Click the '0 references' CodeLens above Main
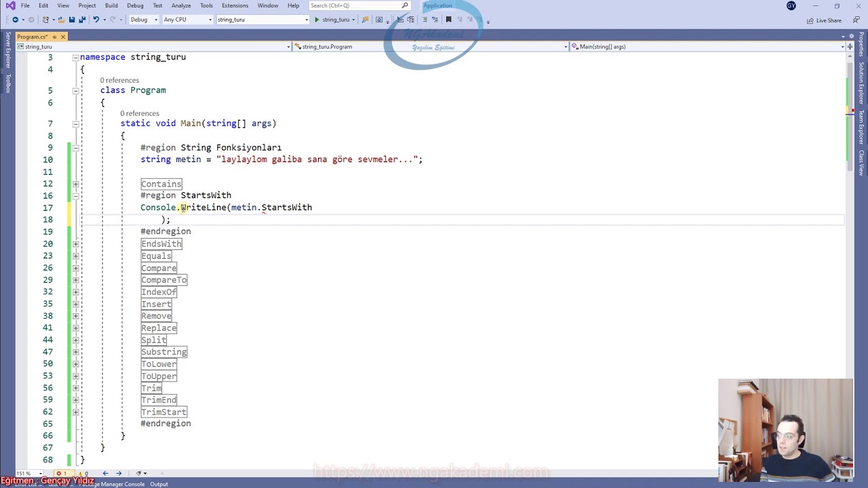The image size is (868, 488). 140,113
